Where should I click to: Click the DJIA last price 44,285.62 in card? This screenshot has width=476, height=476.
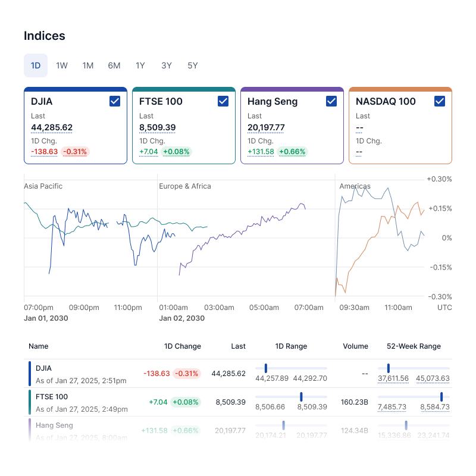pyautogui.click(x=52, y=127)
